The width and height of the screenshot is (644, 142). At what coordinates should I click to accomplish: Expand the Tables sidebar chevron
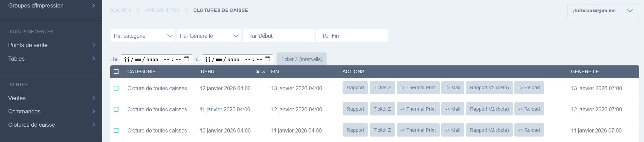[x=94, y=59]
